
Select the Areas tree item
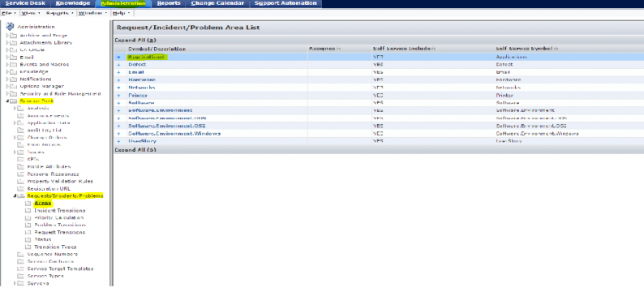point(43,204)
